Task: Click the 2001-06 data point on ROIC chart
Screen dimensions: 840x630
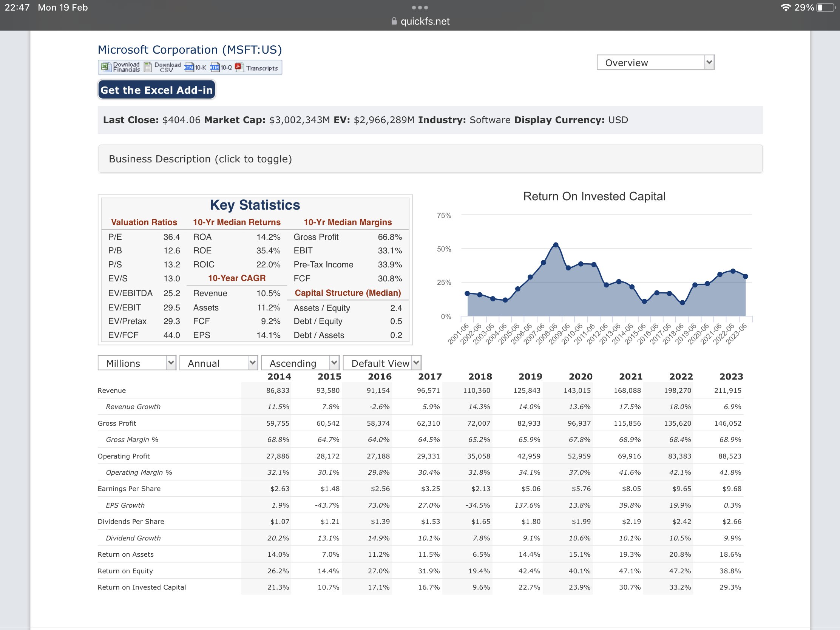Action: tap(467, 293)
